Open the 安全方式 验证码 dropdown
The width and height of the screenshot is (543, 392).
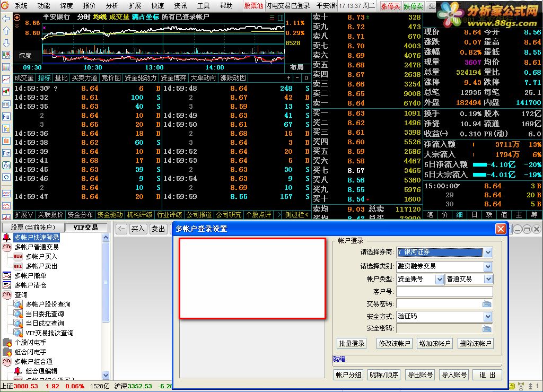point(488,317)
